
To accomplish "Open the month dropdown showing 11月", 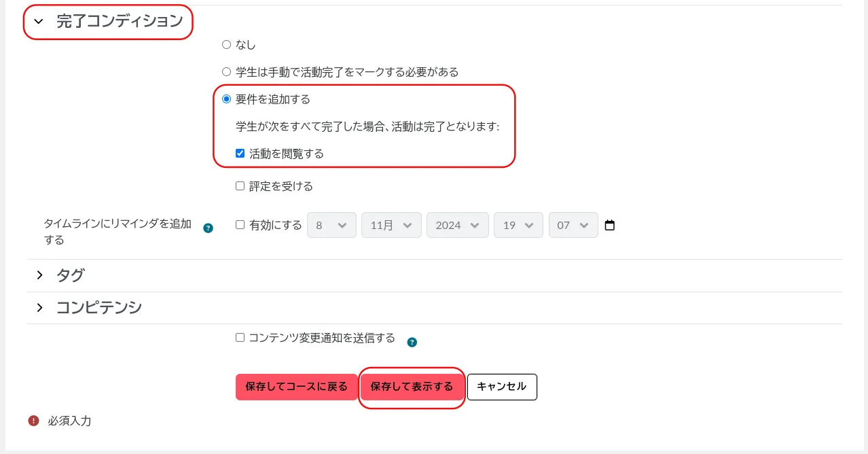I will 391,225.
